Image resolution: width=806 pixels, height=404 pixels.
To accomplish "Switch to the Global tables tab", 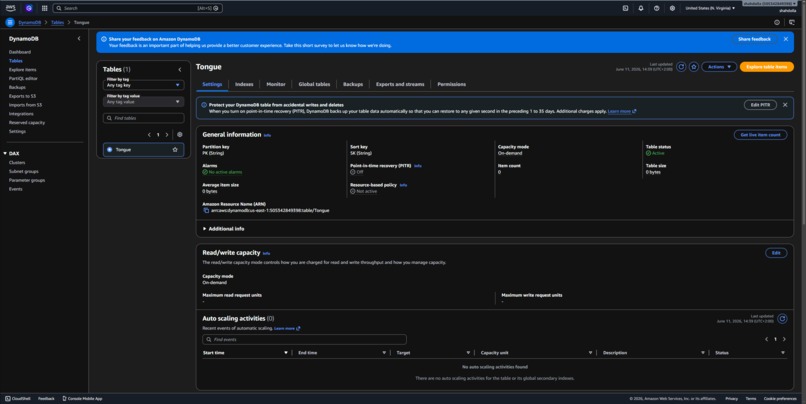I will click(x=314, y=84).
